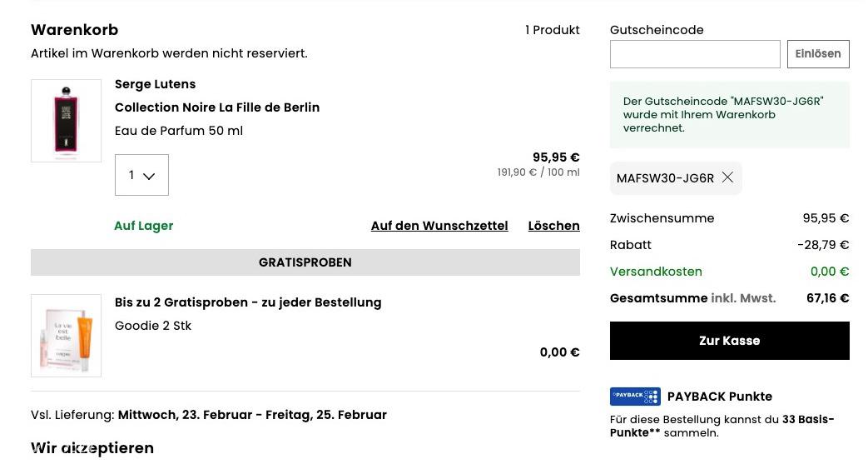Screen dimensions: 868x464
Task: Open the Gratisproben goodie thumbnail
Action: pyautogui.click(x=66, y=336)
